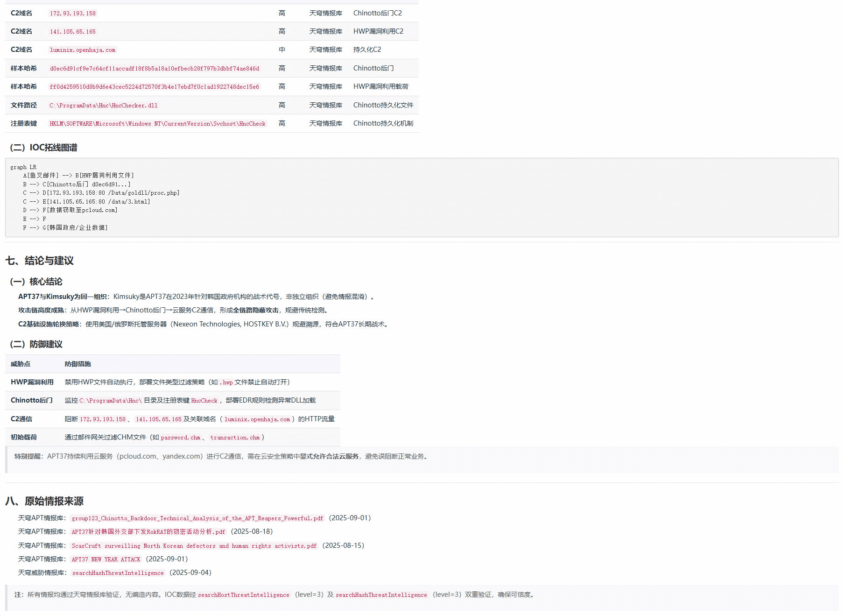Click the .hwp file extension code span
This screenshot has width=845, height=616.
pos(225,382)
